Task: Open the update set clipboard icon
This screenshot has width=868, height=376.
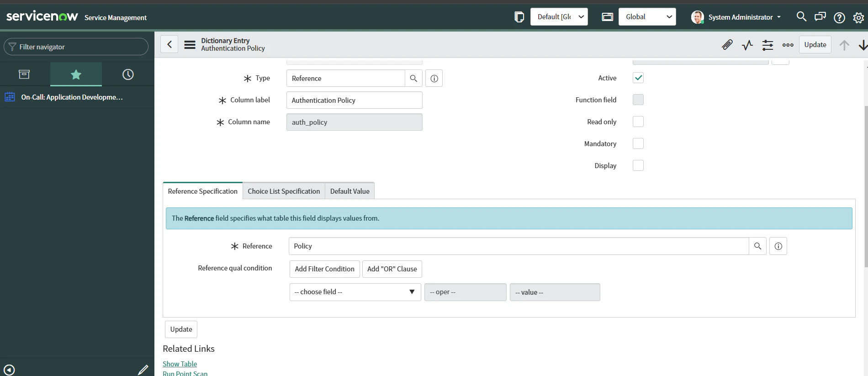Action: click(519, 17)
